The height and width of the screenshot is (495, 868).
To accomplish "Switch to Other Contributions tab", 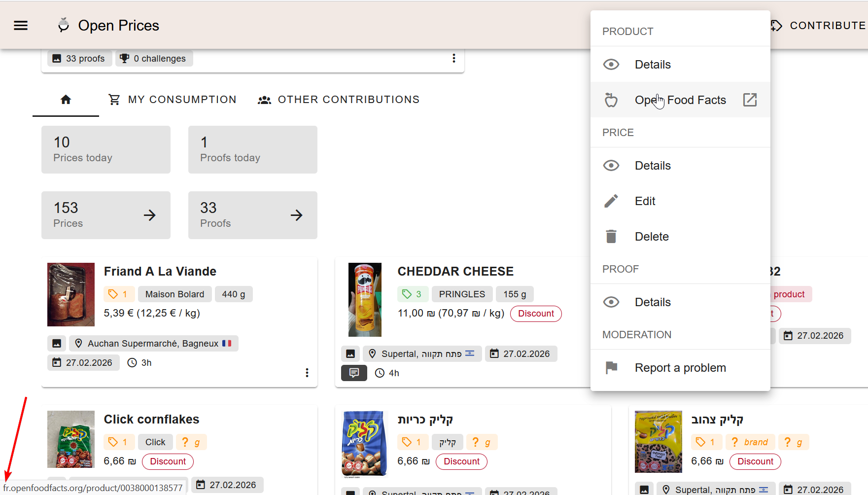I will (x=339, y=100).
